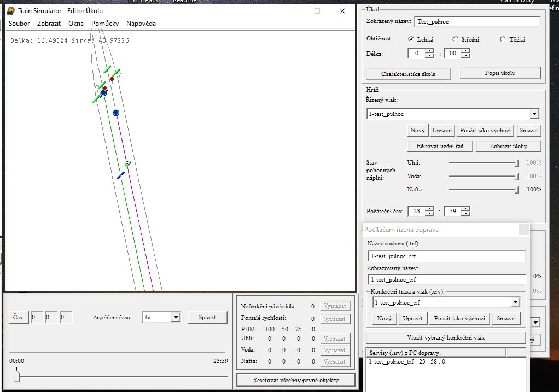This screenshot has height=392, width=559.
Task: Decrease the Počáteční čas minutes value
Action: (465, 214)
